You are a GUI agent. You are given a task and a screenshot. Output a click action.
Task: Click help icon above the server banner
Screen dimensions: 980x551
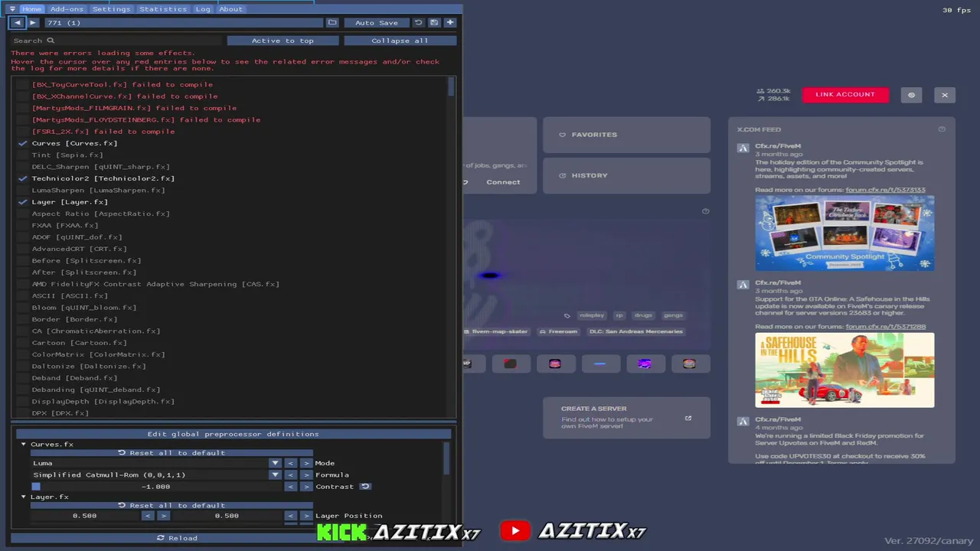[x=706, y=211]
